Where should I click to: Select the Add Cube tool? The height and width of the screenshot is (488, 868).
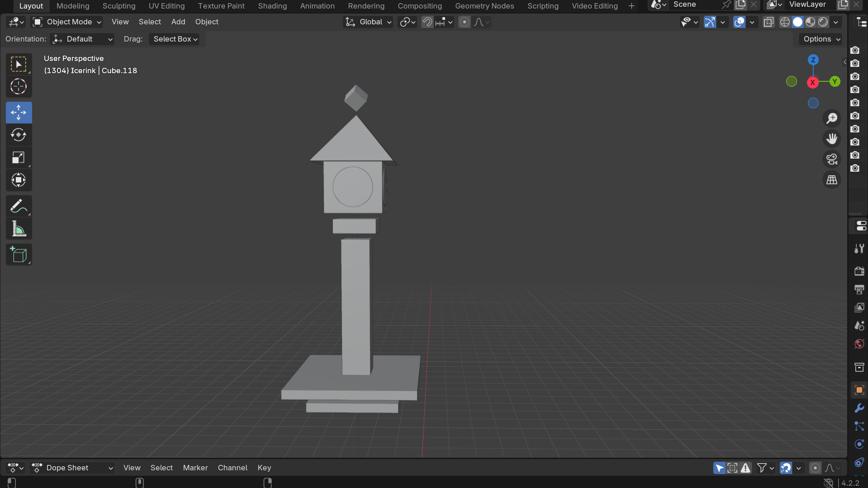[x=19, y=255]
